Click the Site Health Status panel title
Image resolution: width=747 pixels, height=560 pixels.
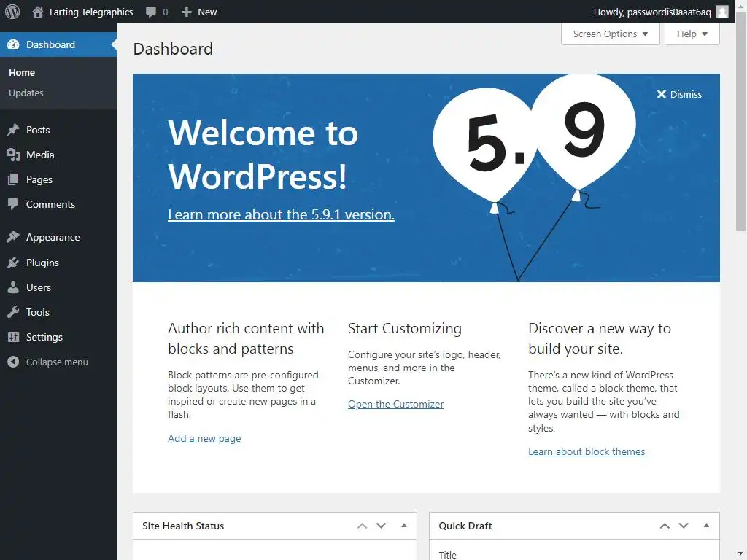(183, 526)
